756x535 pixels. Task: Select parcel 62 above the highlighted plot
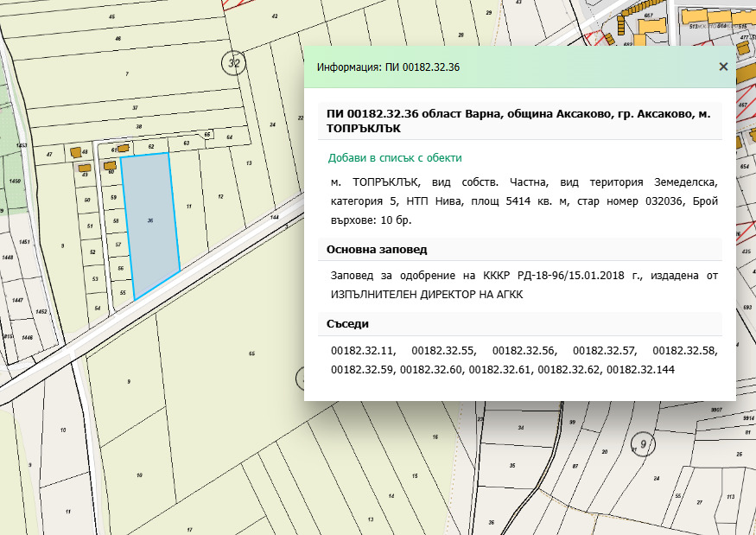click(x=150, y=147)
